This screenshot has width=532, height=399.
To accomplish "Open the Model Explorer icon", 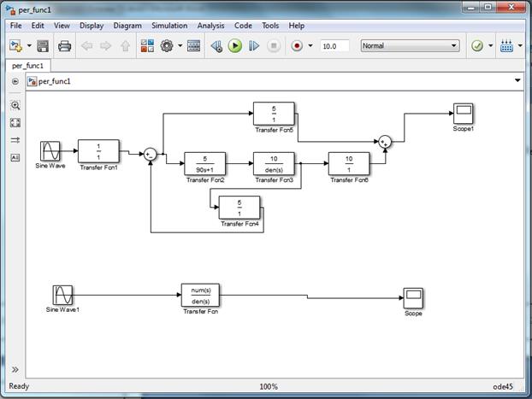I will [x=194, y=46].
